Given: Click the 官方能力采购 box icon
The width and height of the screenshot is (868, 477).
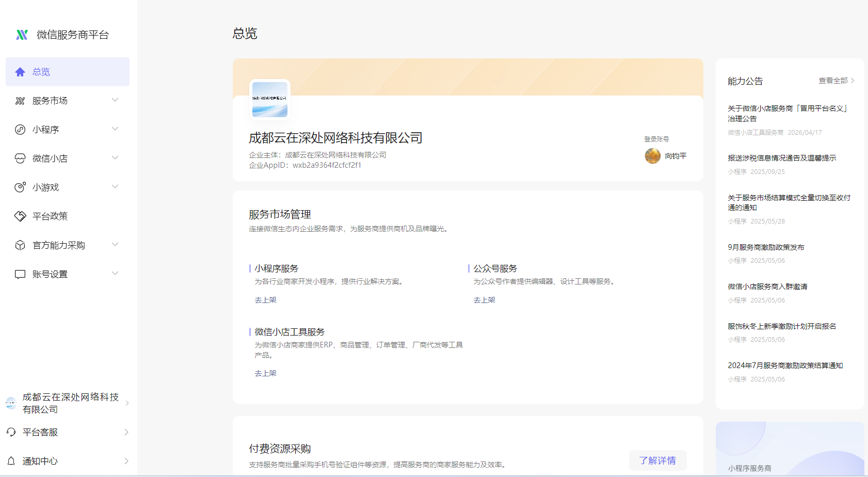Looking at the screenshot, I should [x=20, y=245].
